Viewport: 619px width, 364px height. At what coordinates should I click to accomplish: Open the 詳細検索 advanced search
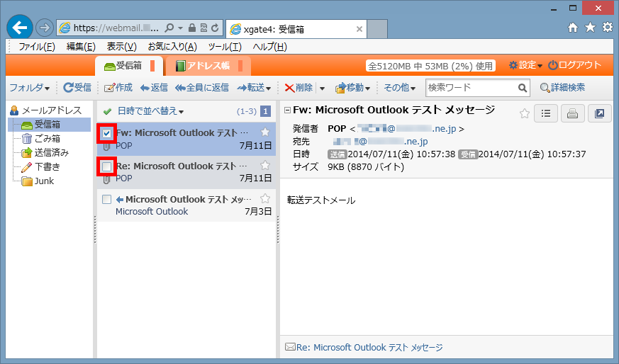[x=562, y=88]
